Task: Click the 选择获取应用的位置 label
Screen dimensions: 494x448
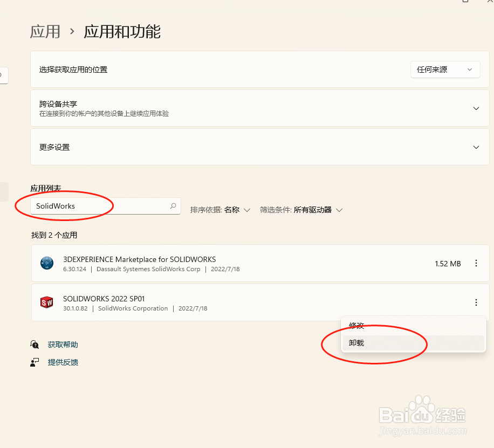Action: [73, 70]
